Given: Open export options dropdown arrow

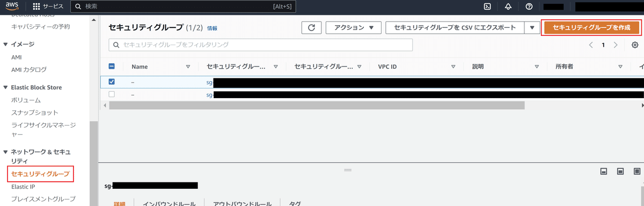Looking at the screenshot, I should 532,28.
